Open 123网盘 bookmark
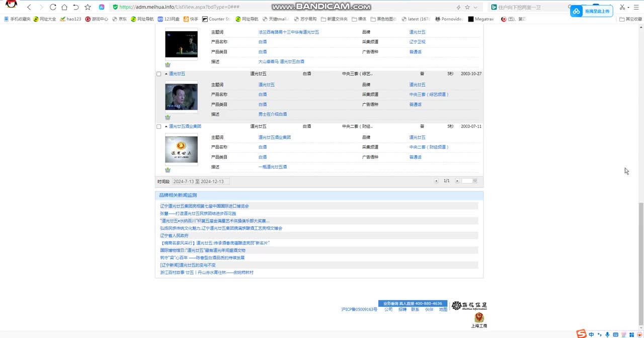This screenshot has width=644, height=338. coord(169,19)
